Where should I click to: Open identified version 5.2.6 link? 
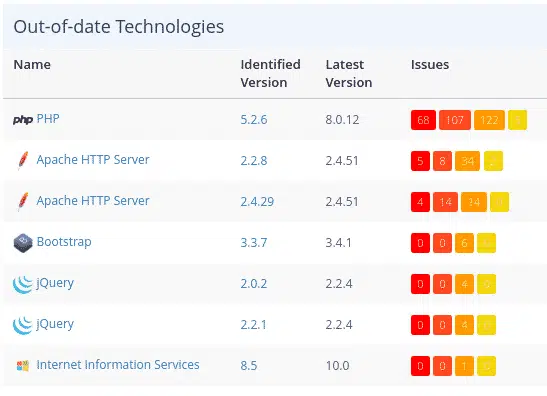pyautogui.click(x=254, y=120)
